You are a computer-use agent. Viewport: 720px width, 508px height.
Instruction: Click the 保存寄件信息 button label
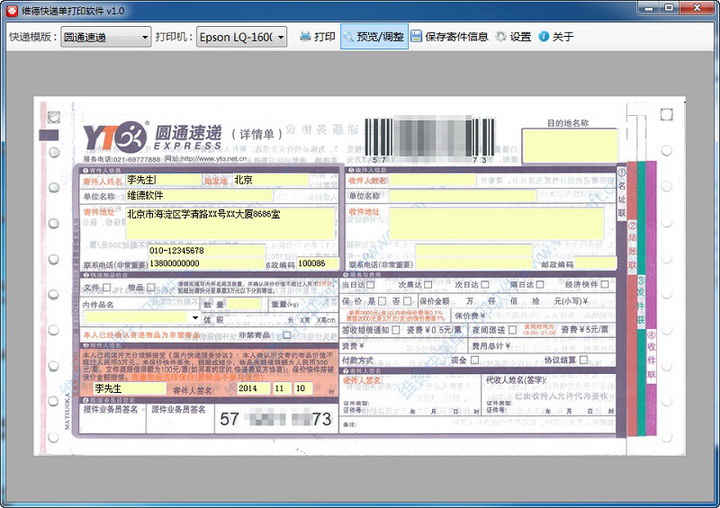(x=456, y=36)
